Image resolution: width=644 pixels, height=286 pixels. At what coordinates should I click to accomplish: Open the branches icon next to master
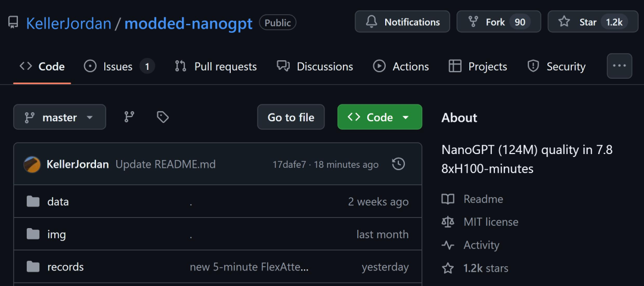[129, 117]
